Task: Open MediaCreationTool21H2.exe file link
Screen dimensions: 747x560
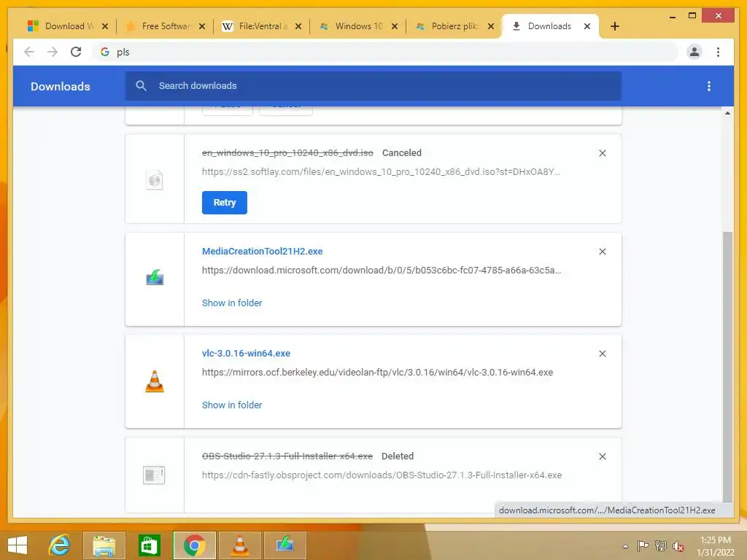Action: click(262, 251)
